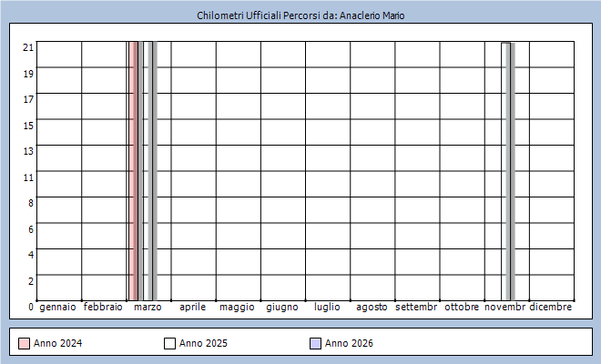The height and width of the screenshot is (364, 601).
Task: Select the Anno 2025 legend label
Action: tap(203, 343)
